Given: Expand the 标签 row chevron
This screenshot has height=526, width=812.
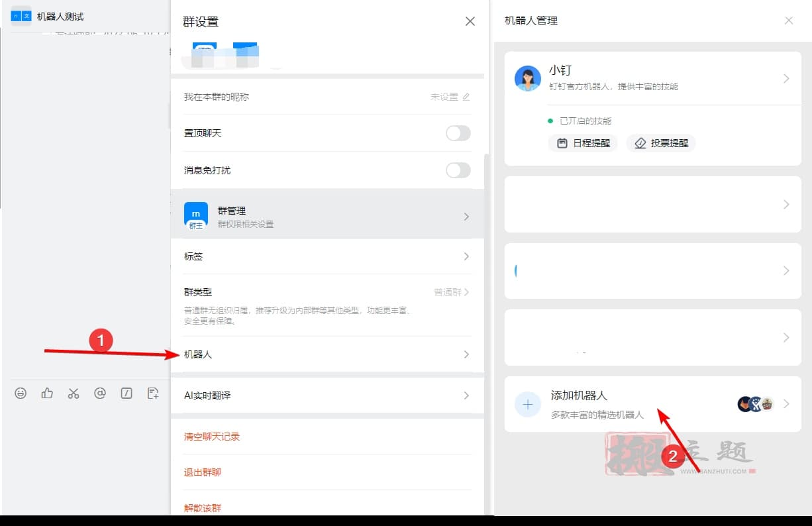Looking at the screenshot, I should 466,256.
